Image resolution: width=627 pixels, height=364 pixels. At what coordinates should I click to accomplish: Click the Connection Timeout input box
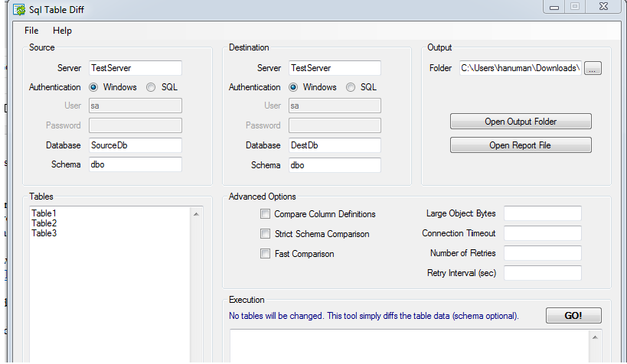[543, 233]
